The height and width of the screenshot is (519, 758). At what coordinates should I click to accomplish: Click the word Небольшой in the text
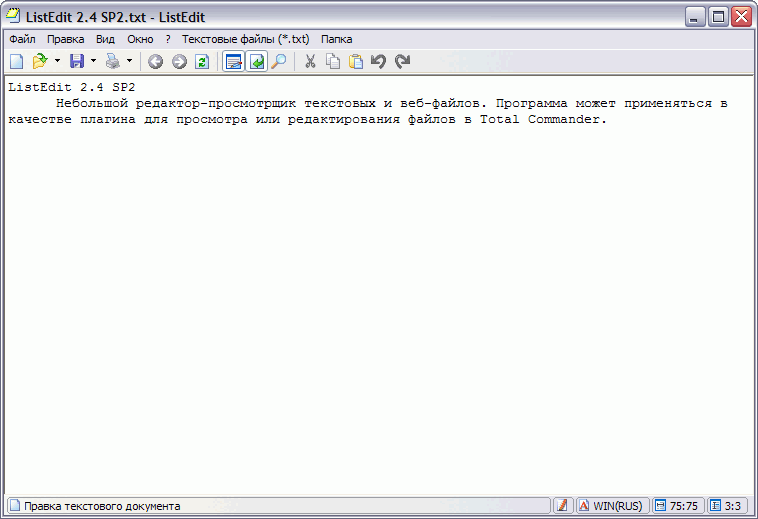point(92,103)
